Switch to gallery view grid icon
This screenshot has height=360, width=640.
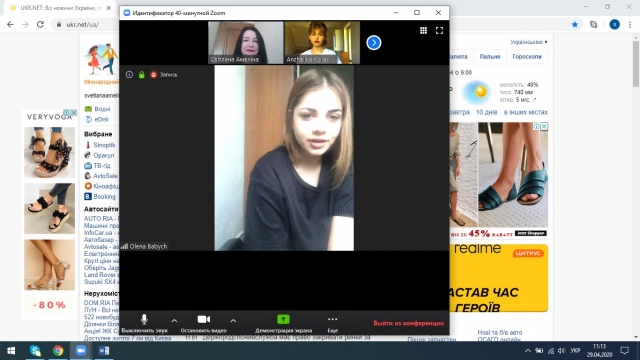tap(423, 31)
